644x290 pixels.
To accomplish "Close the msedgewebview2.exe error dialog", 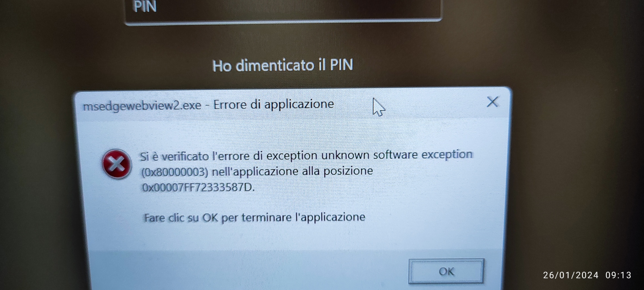I will click(492, 102).
